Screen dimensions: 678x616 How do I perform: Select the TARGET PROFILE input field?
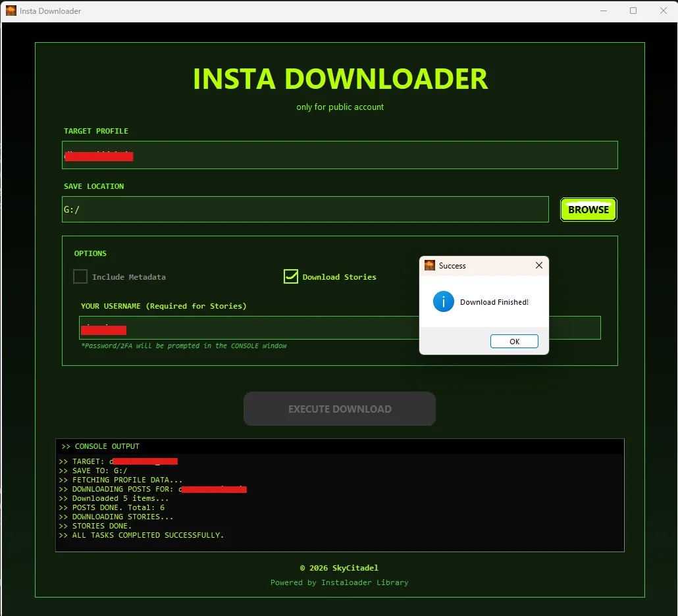(340, 155)
